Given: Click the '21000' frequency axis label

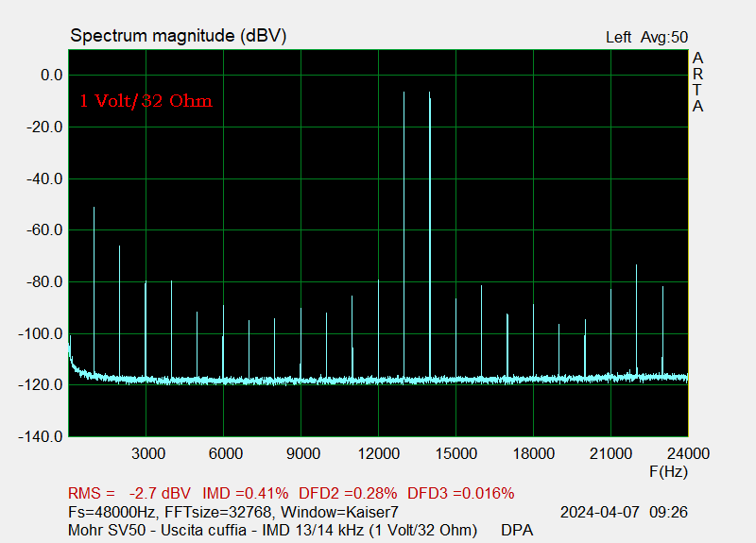Looking at the screenshot, I should 610,453.
